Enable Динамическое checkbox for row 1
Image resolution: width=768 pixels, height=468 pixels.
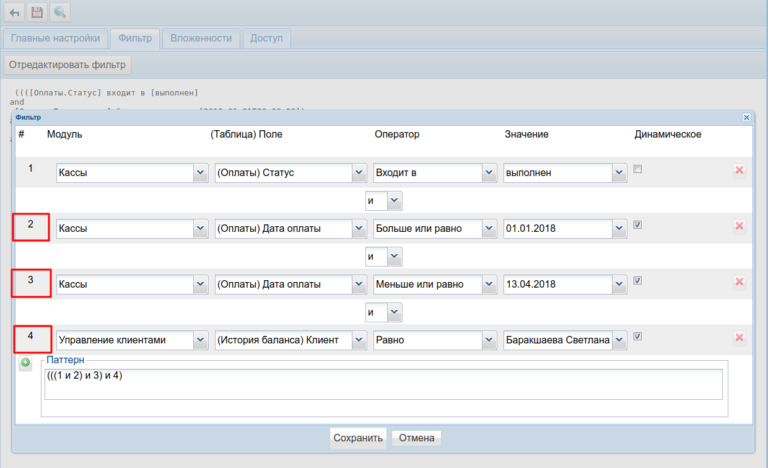[637, 169]
